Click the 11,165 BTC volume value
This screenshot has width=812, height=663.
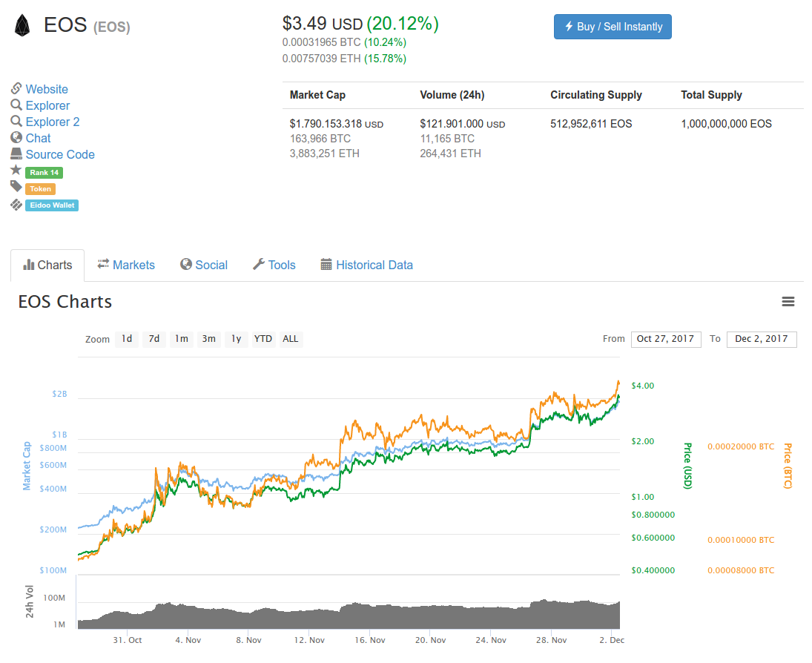click(x=447, y=139)
